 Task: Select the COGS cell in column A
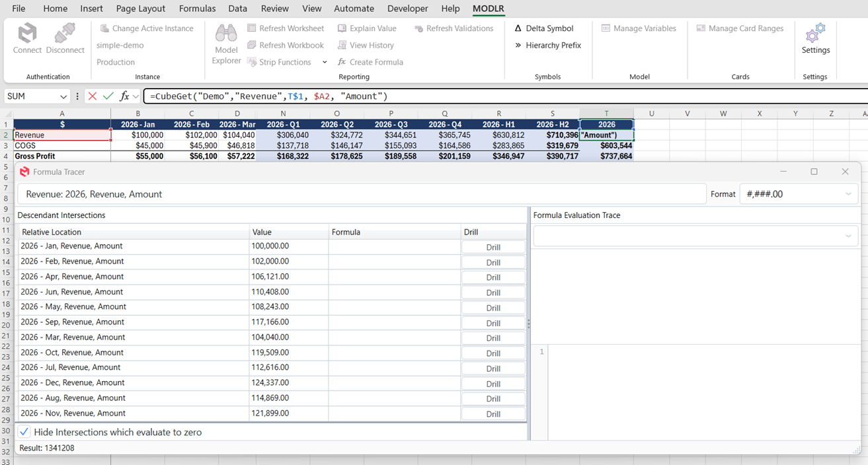click(62, 145)
